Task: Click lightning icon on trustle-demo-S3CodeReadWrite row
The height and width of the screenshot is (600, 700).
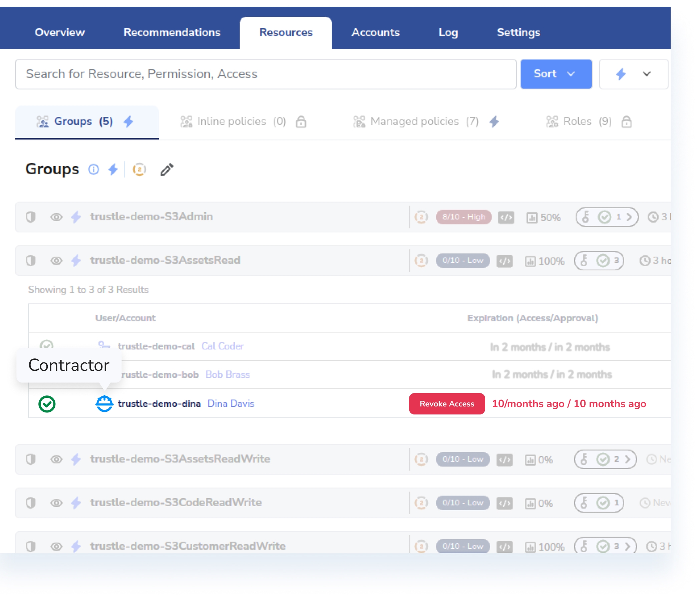Action: coord(76,503)
